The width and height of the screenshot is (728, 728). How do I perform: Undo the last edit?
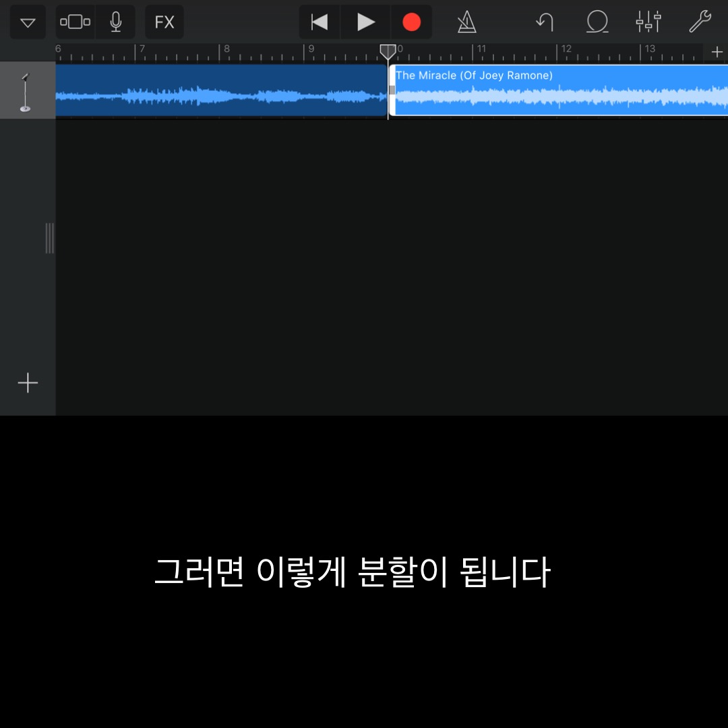tap(545, 22)
